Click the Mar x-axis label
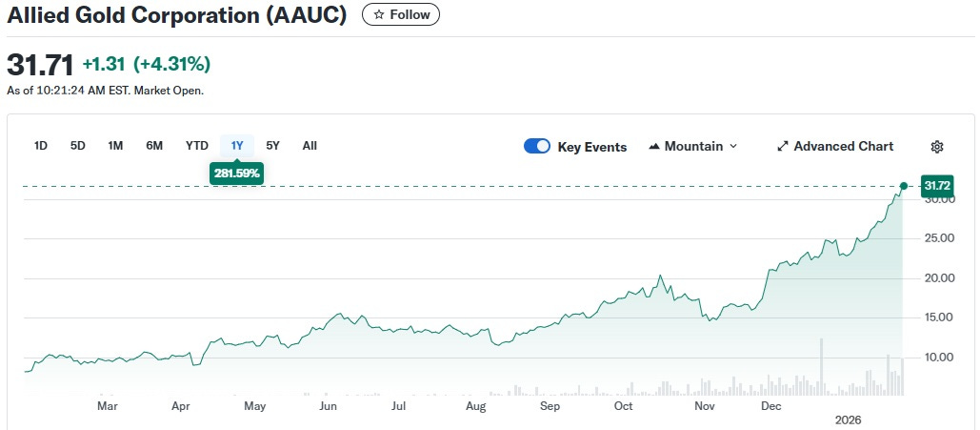980x430 pixels. coord(108,406)
